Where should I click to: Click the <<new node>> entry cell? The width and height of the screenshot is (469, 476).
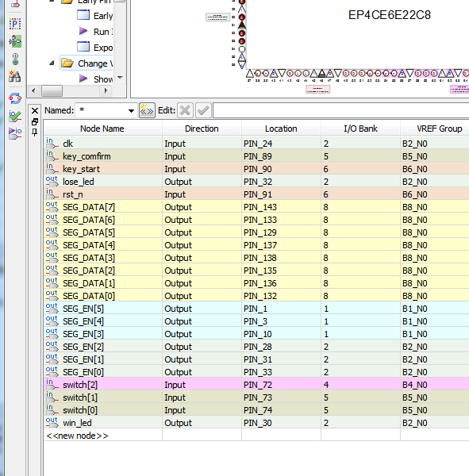point(103,436)
